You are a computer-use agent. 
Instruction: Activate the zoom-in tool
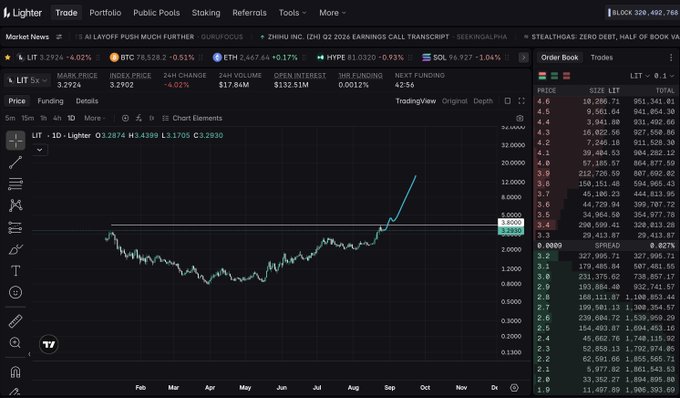point(15,343)
